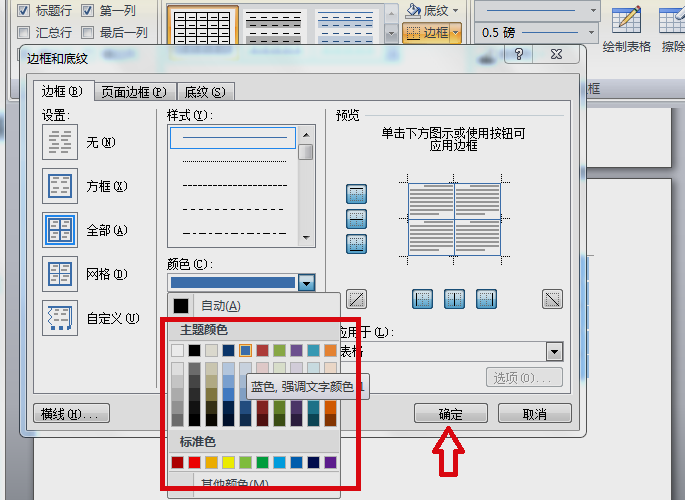Click the Draw Table pencil icon
This screenshot has height=500, width=685.
pos(626,20)
